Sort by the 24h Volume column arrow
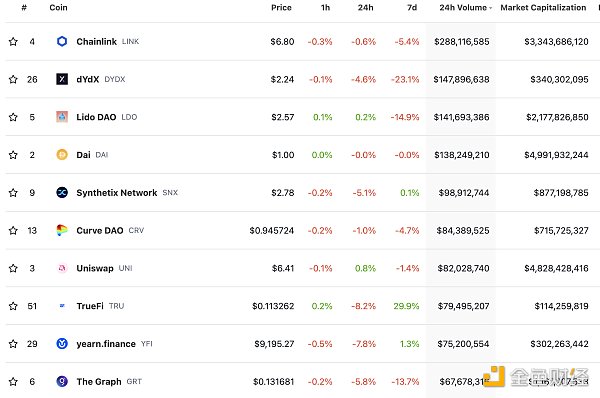This screenshot has width=600, height=398. (490, 8)
